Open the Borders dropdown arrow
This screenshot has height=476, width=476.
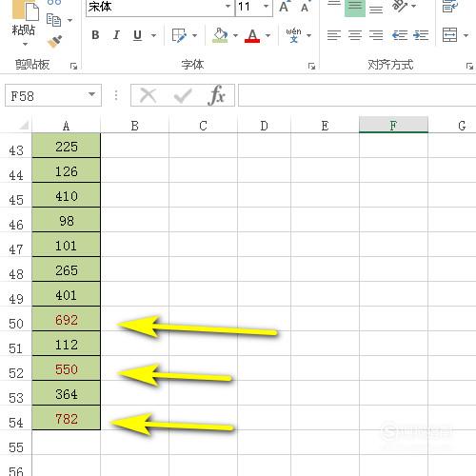(x=194, y=35)
